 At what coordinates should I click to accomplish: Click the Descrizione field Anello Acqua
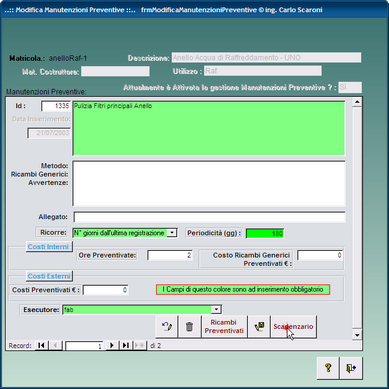(266, 58)
